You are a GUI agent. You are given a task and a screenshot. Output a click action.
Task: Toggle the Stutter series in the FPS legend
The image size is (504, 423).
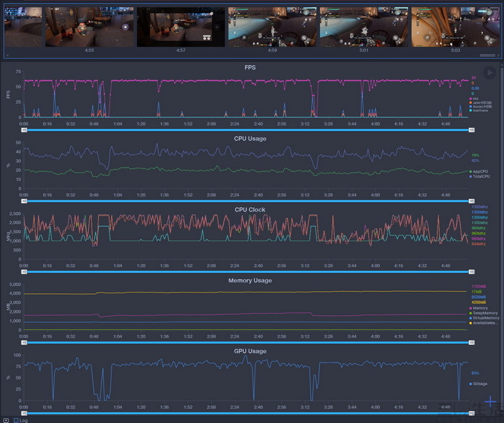coord(480,106)
